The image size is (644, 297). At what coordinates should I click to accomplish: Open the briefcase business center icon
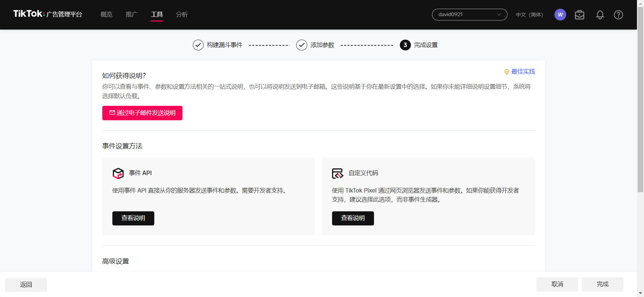coord(580,15)
